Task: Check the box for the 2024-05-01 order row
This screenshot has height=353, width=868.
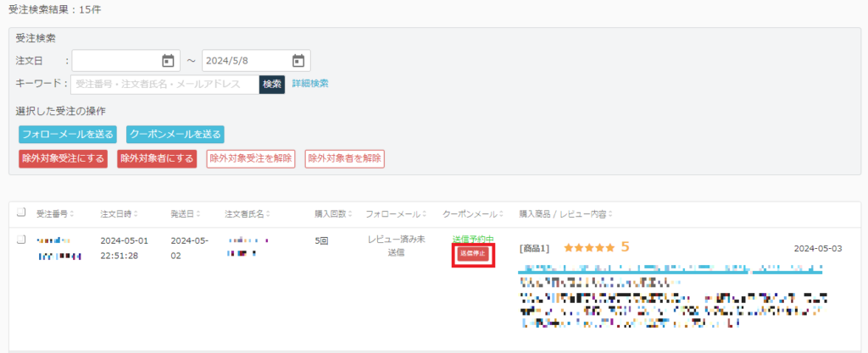Action: coord(22,240)
